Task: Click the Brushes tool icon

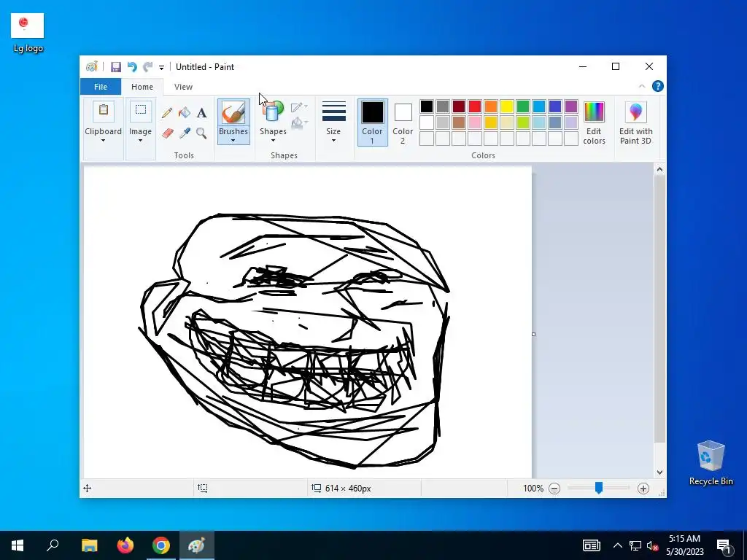Action: point(233,112)
